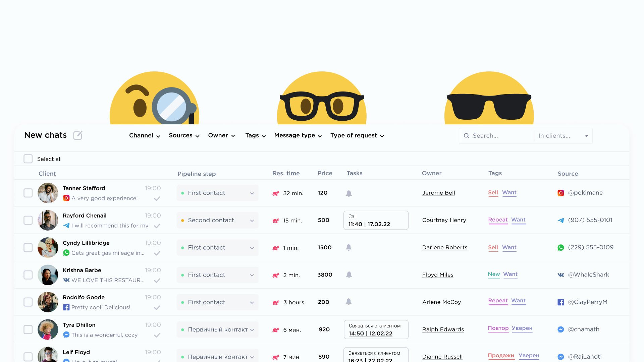
Task: Tick the checkbox for Rayford Chenail
Action: (x=28, y=220)
